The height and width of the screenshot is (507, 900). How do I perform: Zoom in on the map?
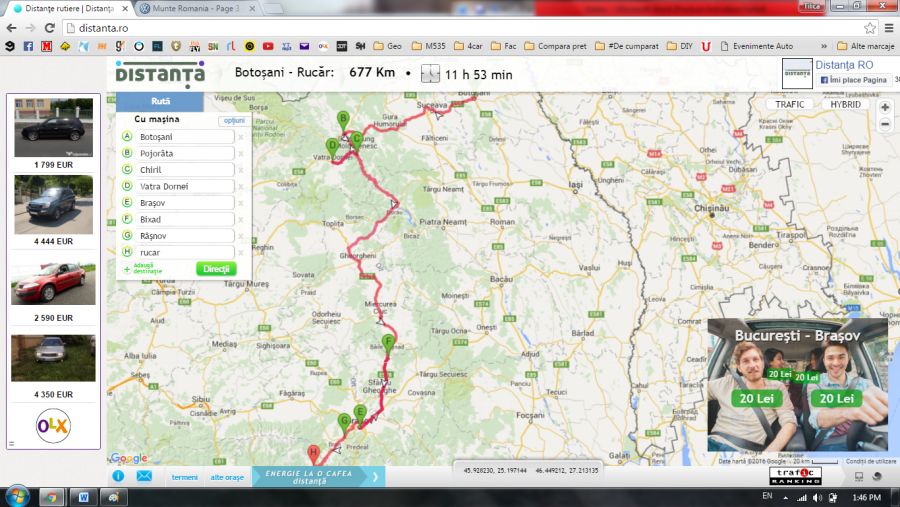[885, 107]
